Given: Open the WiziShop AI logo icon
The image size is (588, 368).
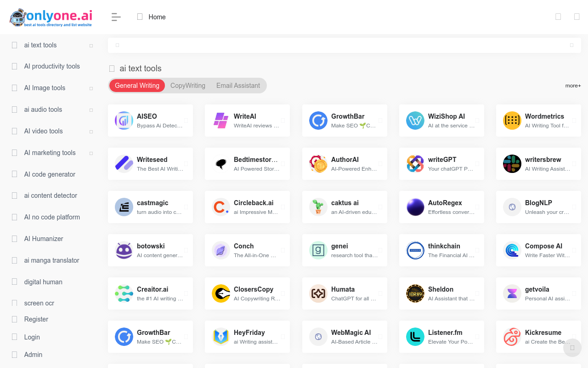Looking at the screenshot, I should 415,121.
